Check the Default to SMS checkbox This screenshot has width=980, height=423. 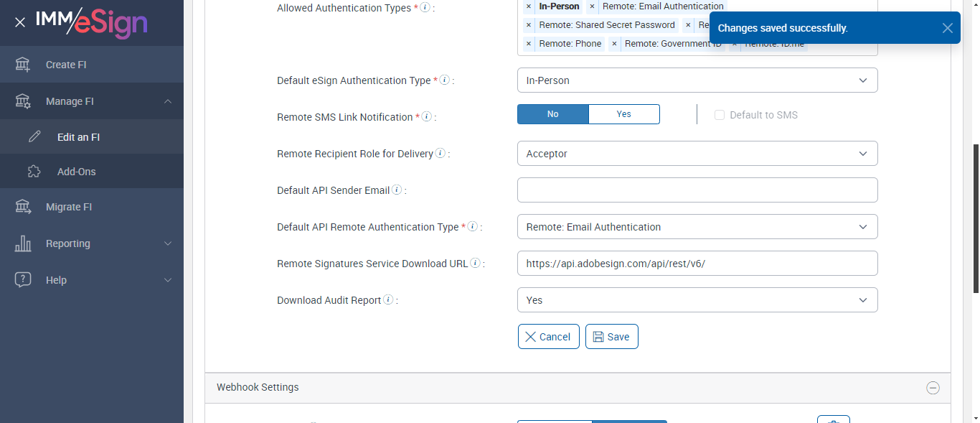click(x=720, y=115)
